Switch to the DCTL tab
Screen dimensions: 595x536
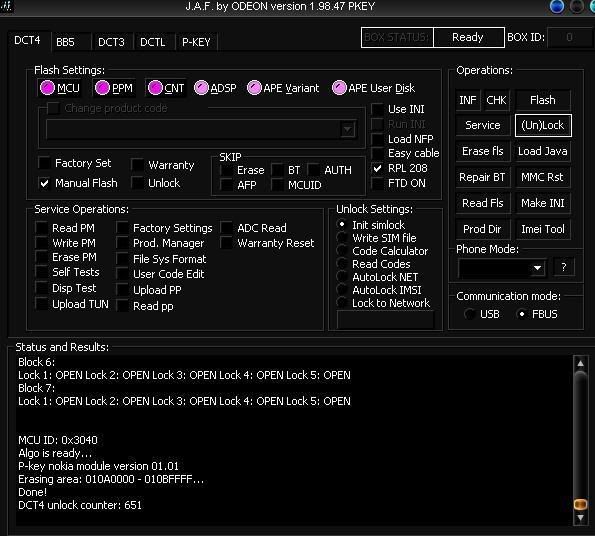pos(153,42)
